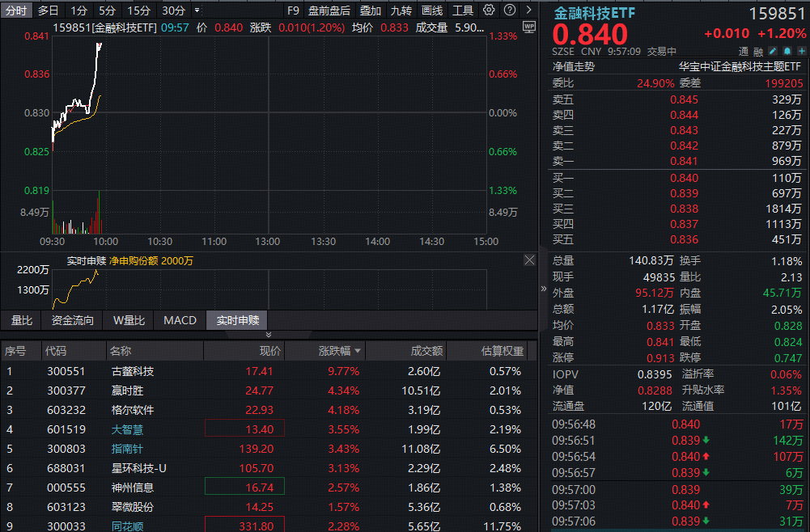810x532 pixels.
Task: Add ETF to watchlist with the plus icon
Action: pos(801,50)
